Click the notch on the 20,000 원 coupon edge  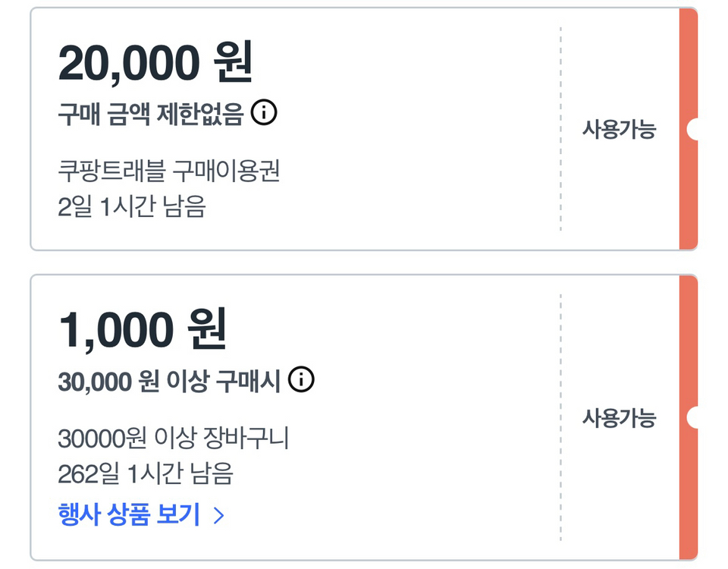pyautogui.click(x=692, y=129)
